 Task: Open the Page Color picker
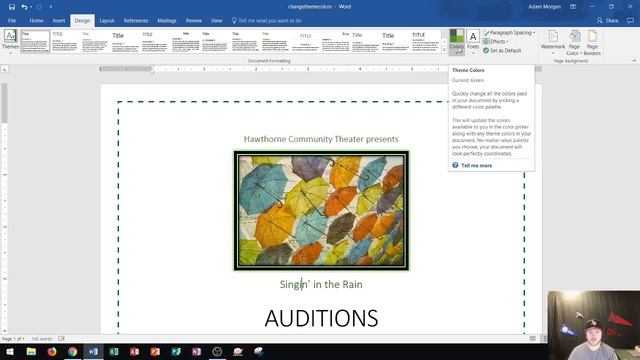(574, 42)
